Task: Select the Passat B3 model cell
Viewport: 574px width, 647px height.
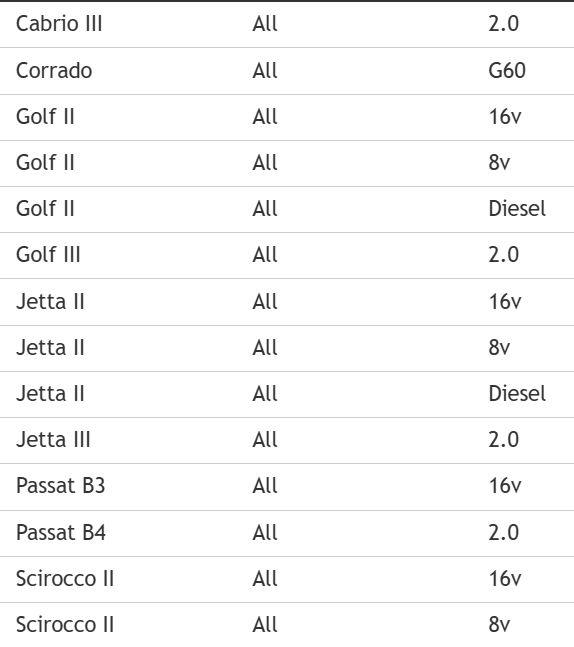Action: [61, 486]
